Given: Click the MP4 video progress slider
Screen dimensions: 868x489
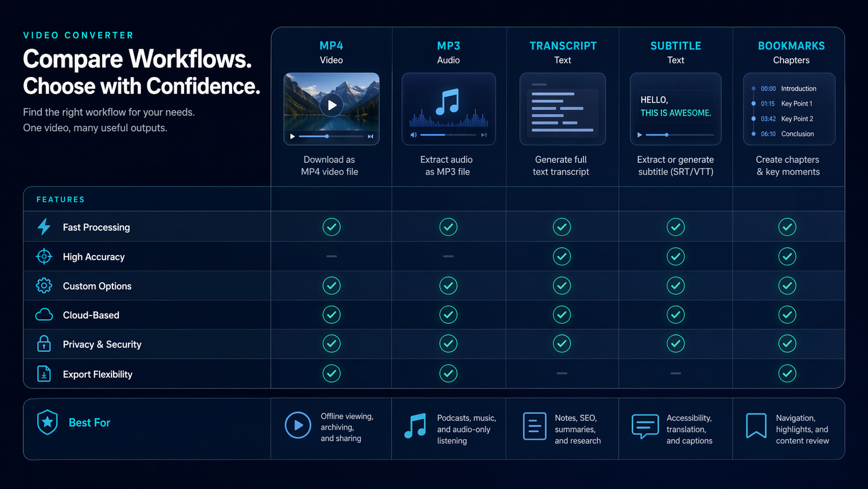Looking at the screenshot, I should (x=331, y=136).
